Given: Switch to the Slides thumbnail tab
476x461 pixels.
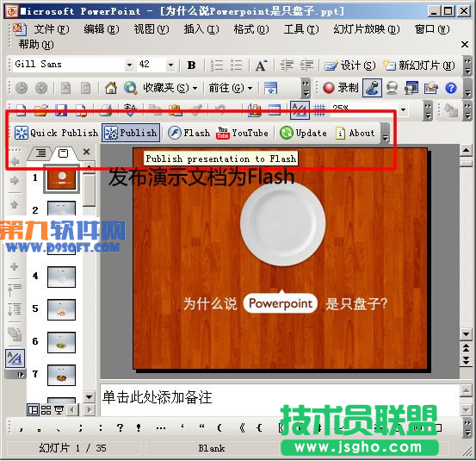Looking at the screenshot, I should (x=63, y=153).
